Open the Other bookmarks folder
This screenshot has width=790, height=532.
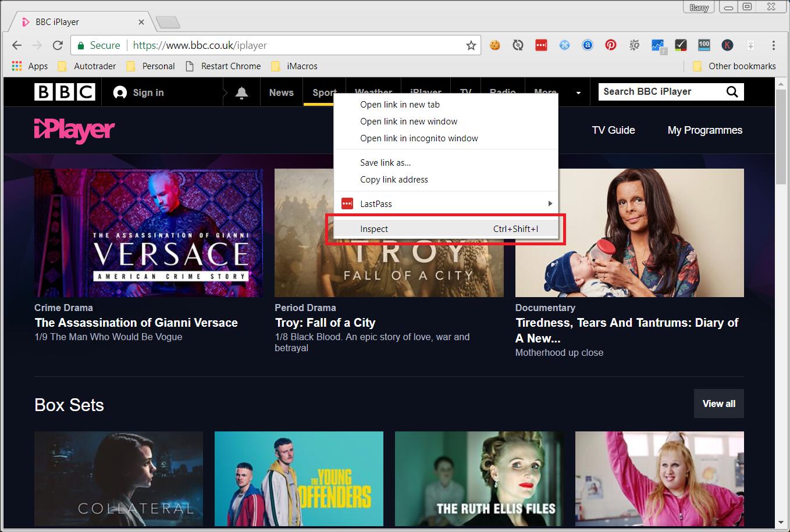click(x=734, y=66)
